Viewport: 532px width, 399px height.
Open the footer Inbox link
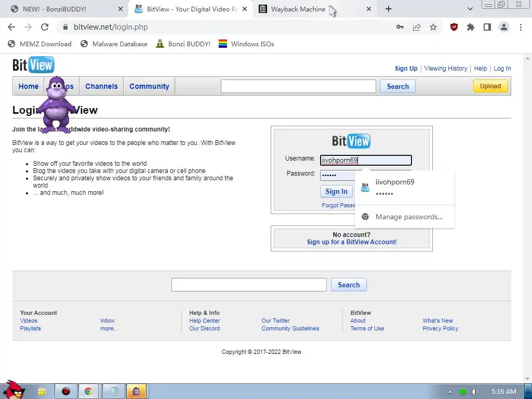pyautogui.click(x=107, y=321)
